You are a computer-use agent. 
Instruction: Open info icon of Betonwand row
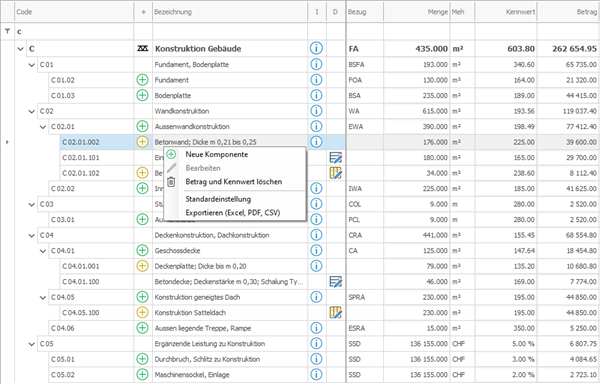pos(316,142)
